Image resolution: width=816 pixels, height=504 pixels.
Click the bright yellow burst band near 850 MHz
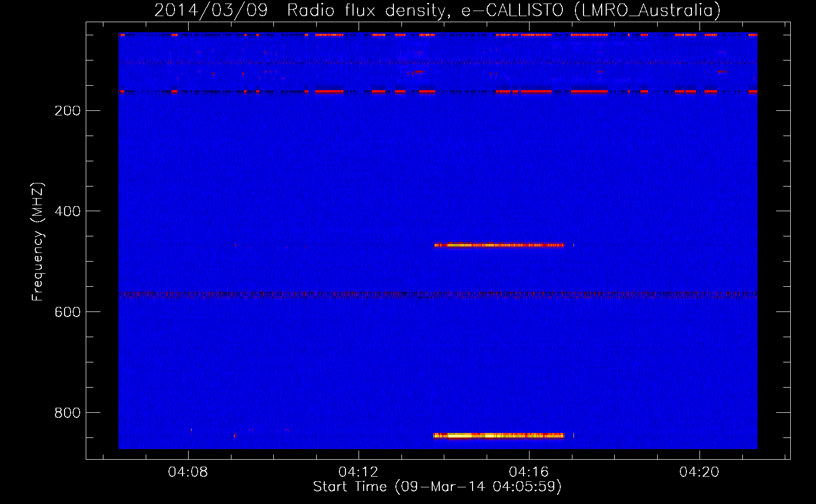(499, 435)
